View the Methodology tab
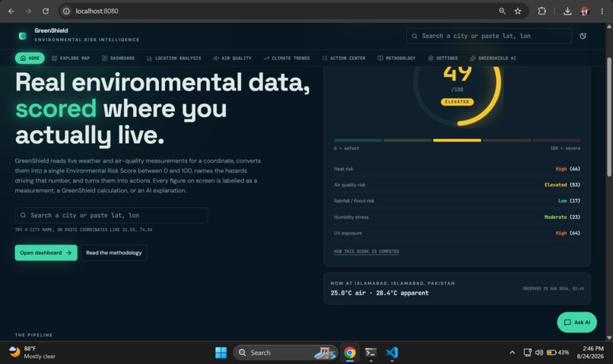613x364 pixels. coord(396,59)
